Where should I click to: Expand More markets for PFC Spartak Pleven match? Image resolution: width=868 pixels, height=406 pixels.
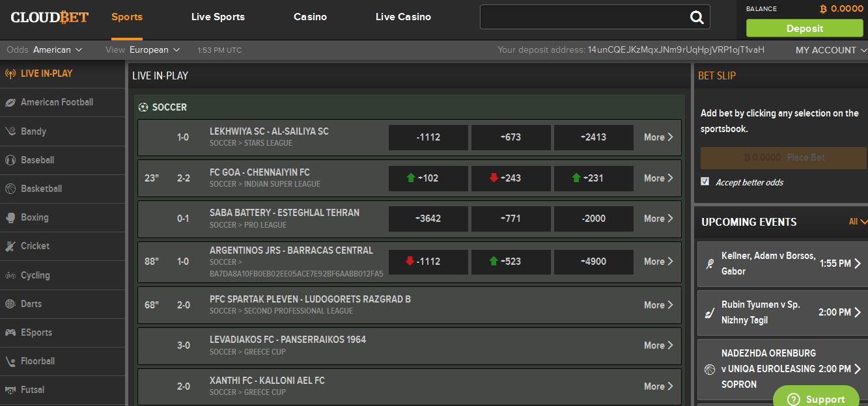click(658, 305)
